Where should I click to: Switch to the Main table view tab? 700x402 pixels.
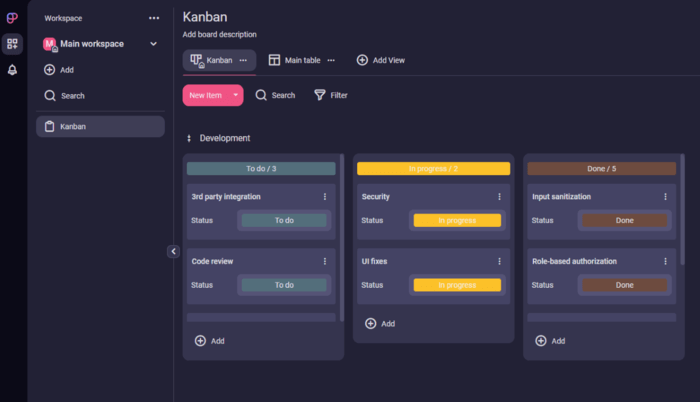(x=295, y=60)
